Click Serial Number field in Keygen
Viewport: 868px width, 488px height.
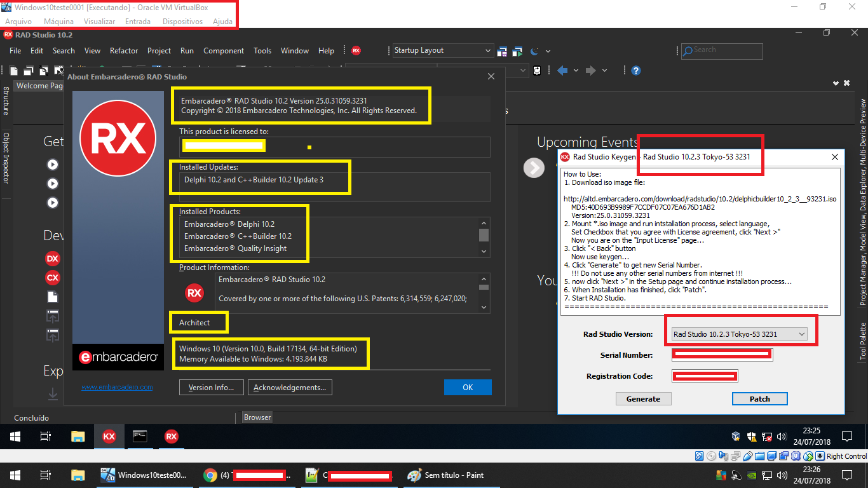point(722,355)
